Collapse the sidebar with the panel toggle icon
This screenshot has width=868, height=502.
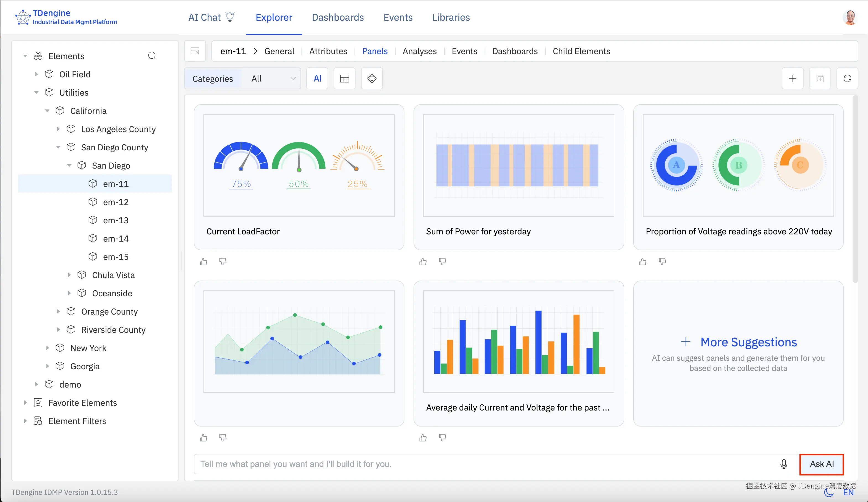(195, 51)
